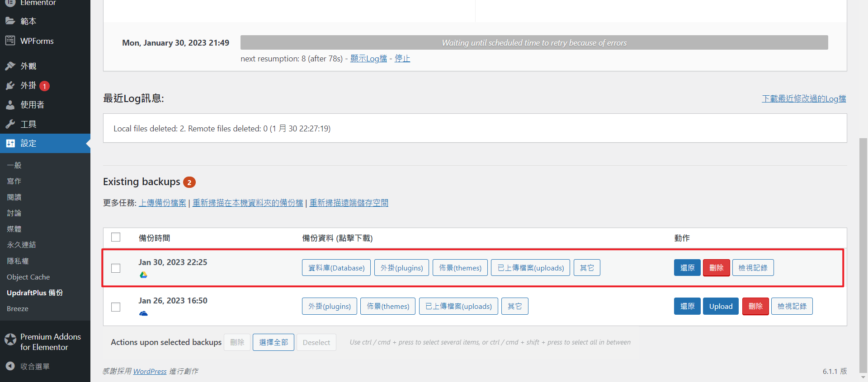
Task: Click 重新掃描遠端儲存空間 link
Action: pyautogui.click(x=349, y=203)
